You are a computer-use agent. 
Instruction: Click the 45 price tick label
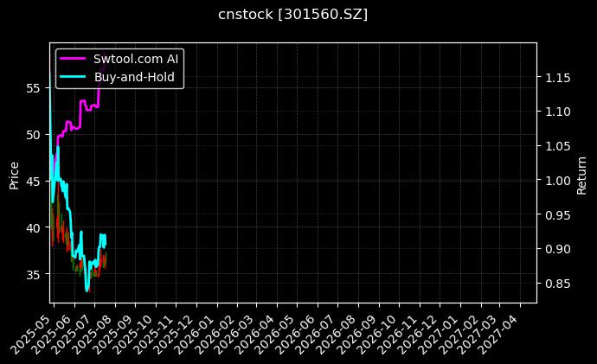click(x=35, y=182)
